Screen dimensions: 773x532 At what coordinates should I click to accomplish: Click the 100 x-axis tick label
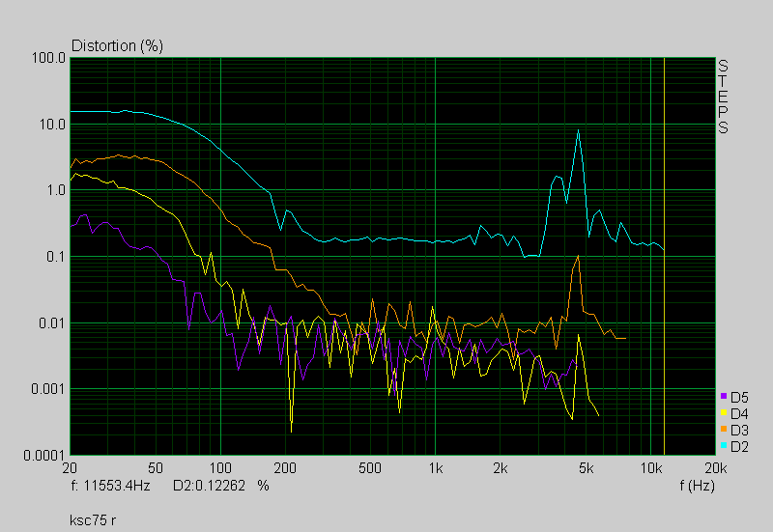point(220,468)
